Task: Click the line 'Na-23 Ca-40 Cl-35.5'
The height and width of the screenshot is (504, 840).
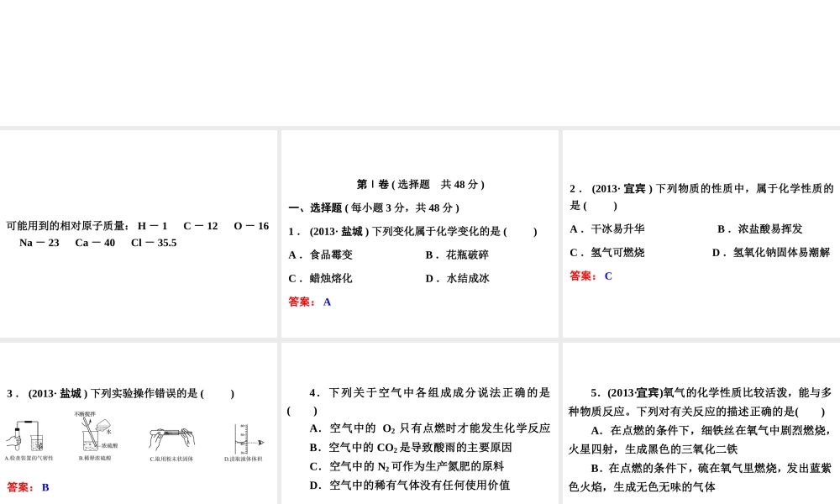Action: [98, 243]
